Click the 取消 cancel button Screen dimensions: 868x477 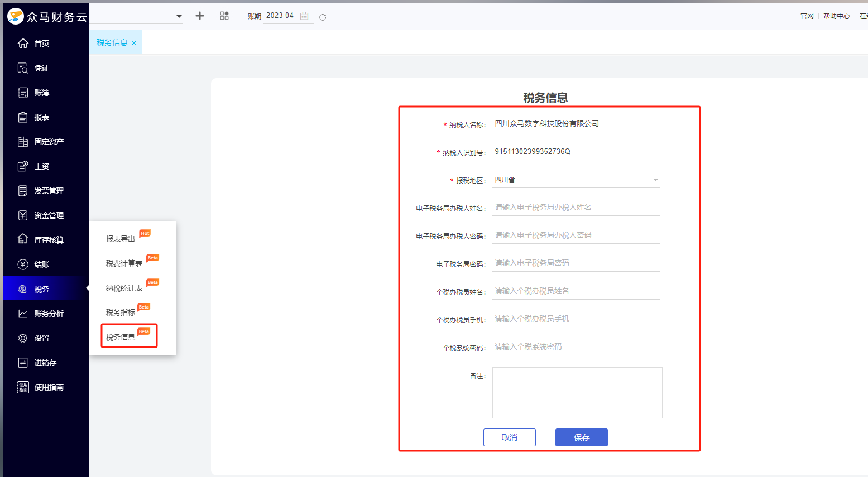[x=510, y=437]
